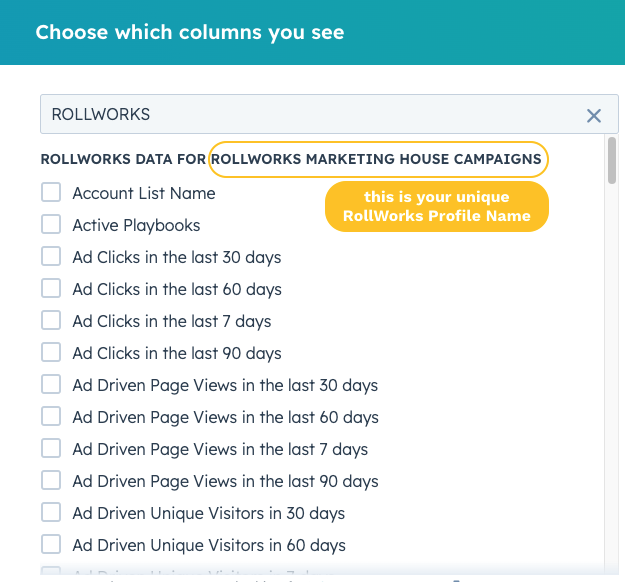Click the yellow unique Profile Name callout

coord(436,206)
